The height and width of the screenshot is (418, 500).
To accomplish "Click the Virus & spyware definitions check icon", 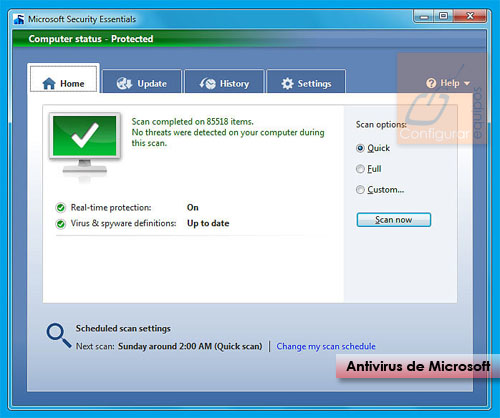I will 61,224.
